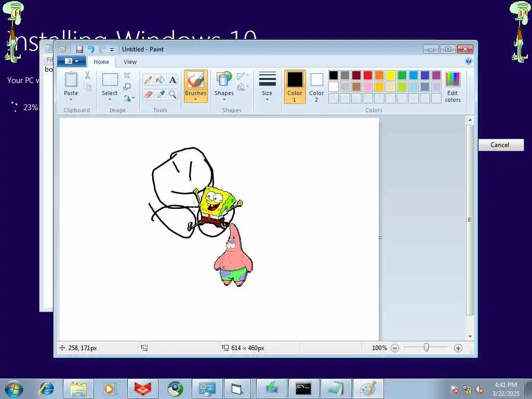532x399 pixels.
Task: Switch to the Home ribbon tab
Action: pos(101,62)
